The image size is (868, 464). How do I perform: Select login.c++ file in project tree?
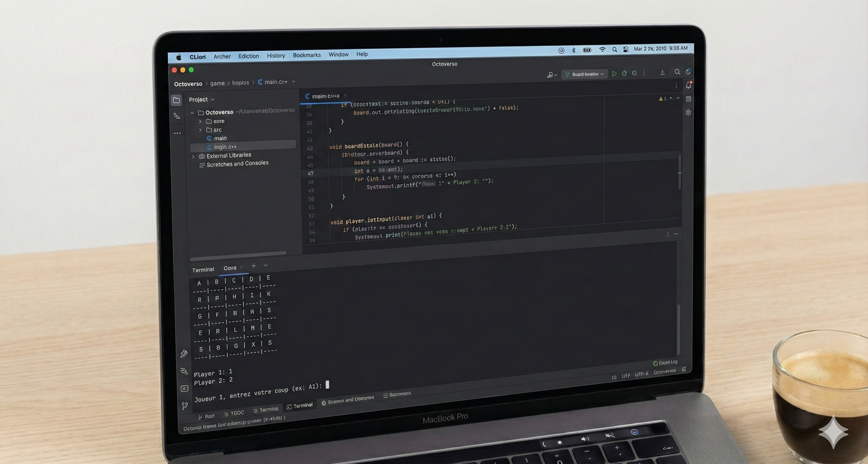point(225,147)
